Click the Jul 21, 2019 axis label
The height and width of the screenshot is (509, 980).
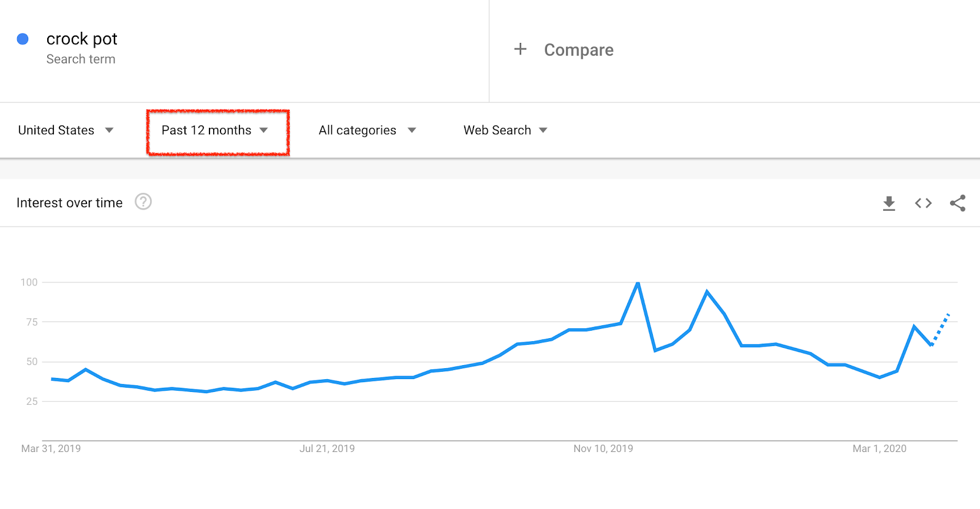[327, 448]
